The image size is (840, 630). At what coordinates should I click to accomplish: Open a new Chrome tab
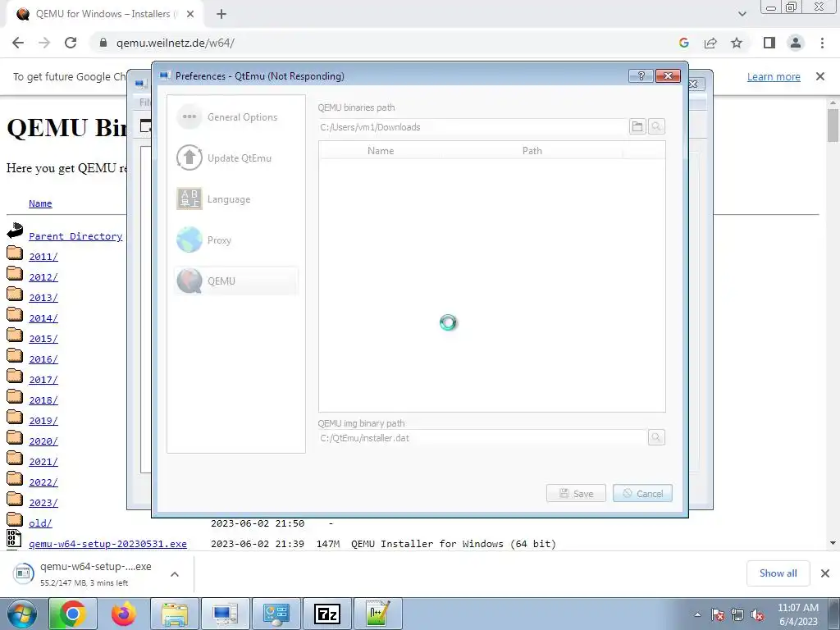(221, 14)
